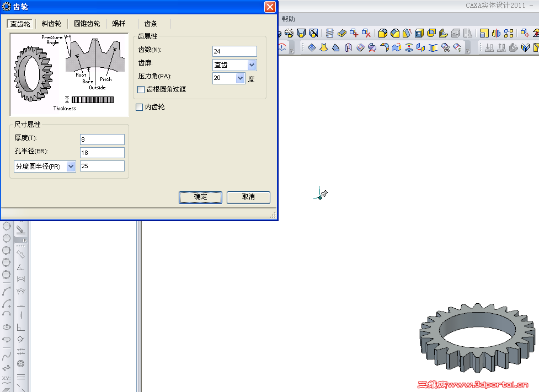The image size is (539, 392).
Task: Click inside the 齿数(N) input field
Action: [x=234, y=51]
